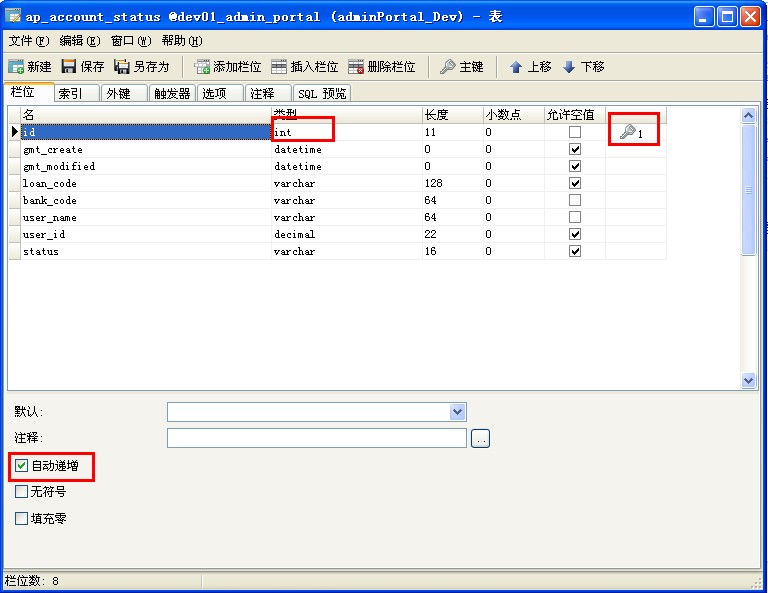Switch to the SQL 预览 tab
768x593 pixels.
click(322, 93)
